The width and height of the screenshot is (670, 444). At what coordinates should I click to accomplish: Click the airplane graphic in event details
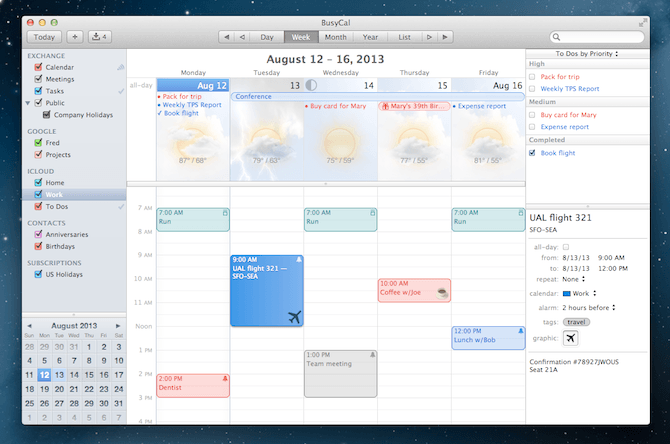coord(570,338)
